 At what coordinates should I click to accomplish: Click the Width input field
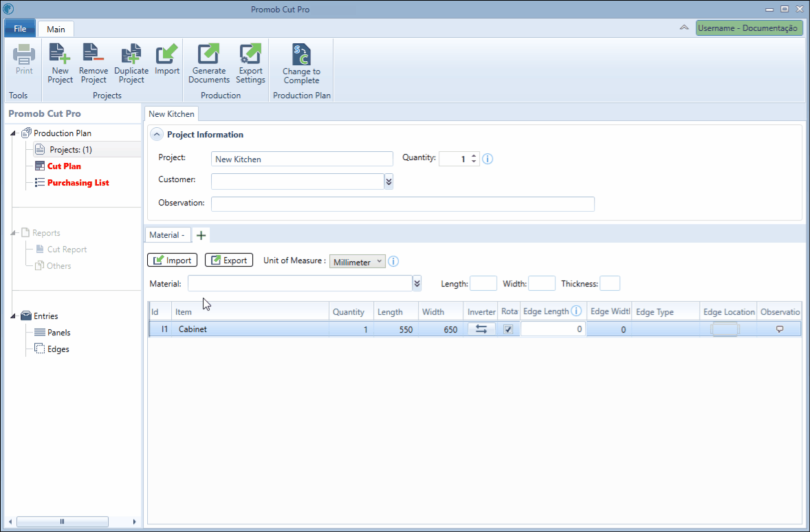point(542,283)
